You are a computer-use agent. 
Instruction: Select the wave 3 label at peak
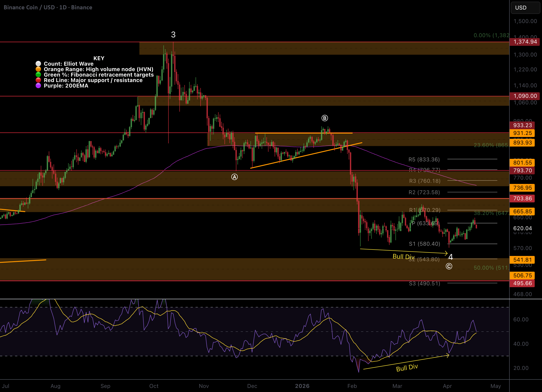(x=173, y=35)
